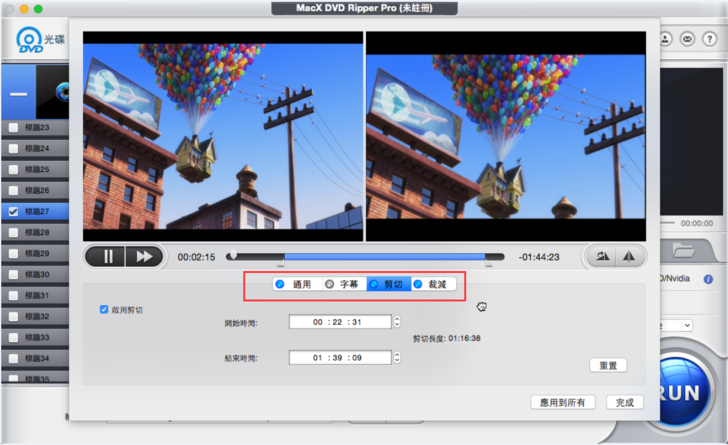Check the 標題29 checkbox
728x445 pixels.
[13, 253]
